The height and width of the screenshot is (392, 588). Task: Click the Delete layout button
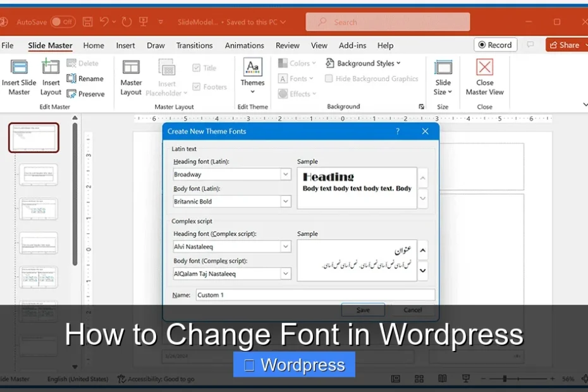(x=82, y=63)
